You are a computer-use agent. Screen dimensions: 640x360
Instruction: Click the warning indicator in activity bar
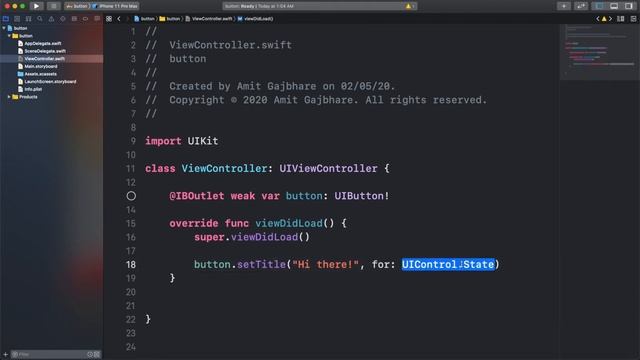pyautogui.click(x=409, y=6)
